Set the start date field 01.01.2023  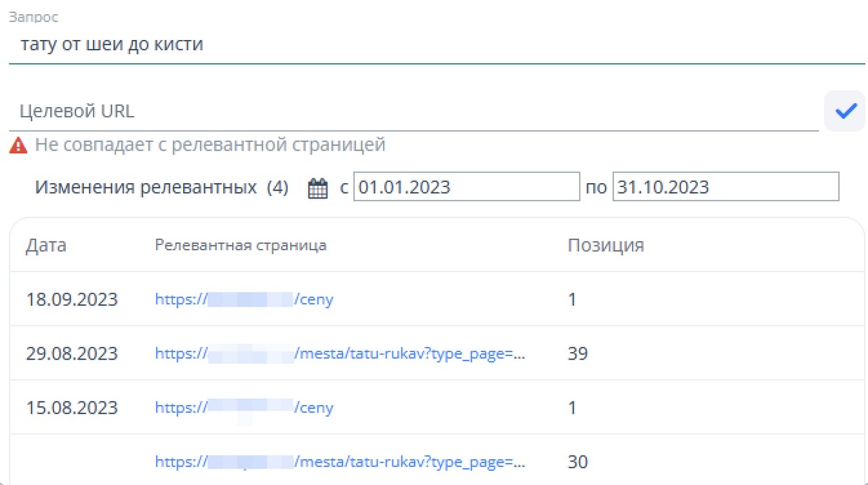(x=467, y=187)
